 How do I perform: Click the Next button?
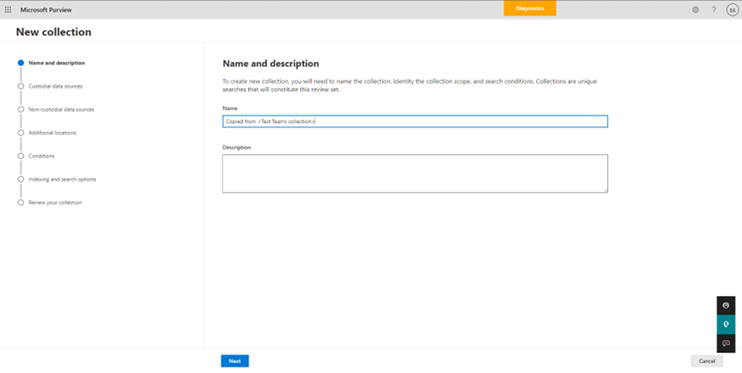coord(235,361)
